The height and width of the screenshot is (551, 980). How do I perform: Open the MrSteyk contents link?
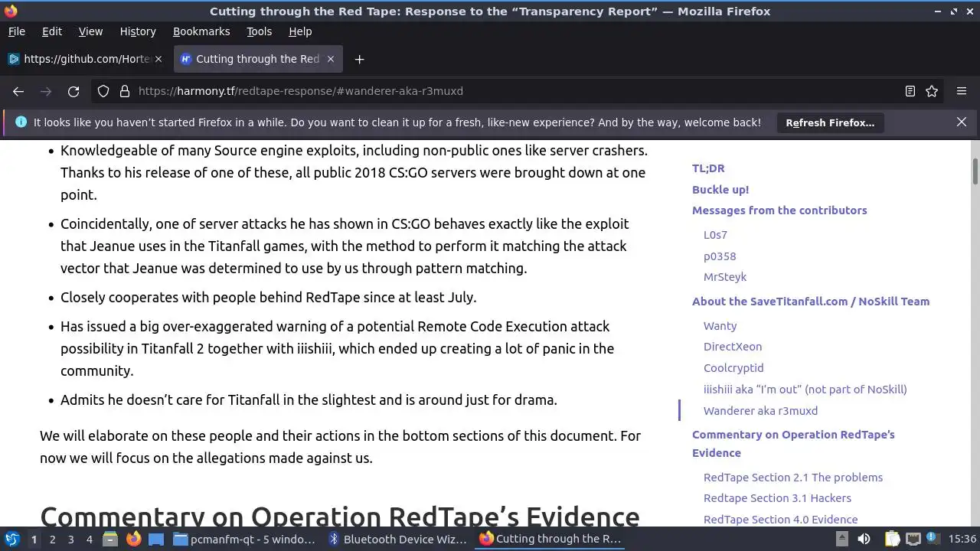tap(725, 277)
